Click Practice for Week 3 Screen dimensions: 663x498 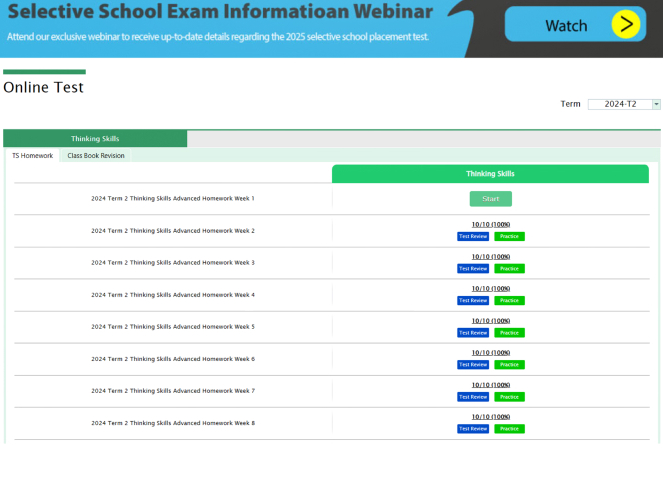click(510, 268)
